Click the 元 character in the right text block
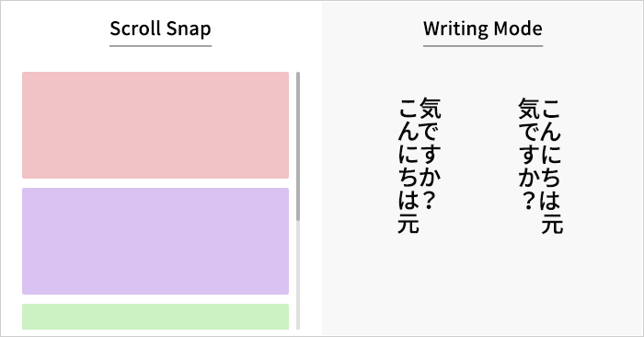This screenshot has width=644, height=337. [x=552, y=223]
